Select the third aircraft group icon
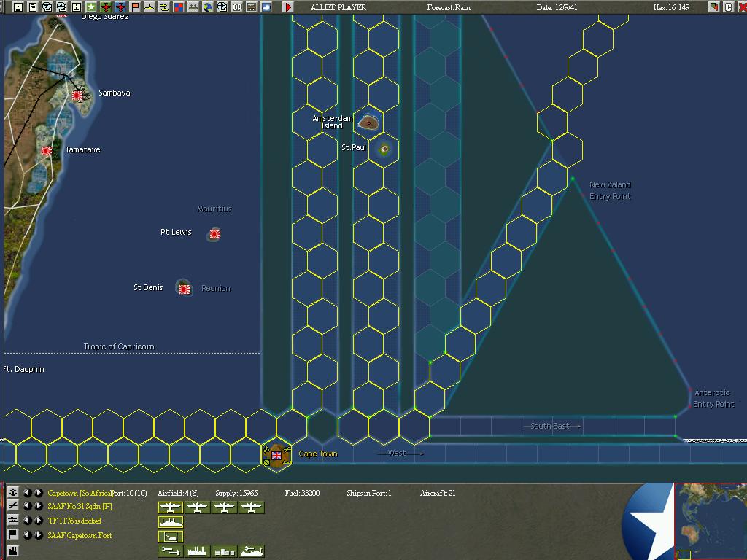 click(x=225, y=507)
